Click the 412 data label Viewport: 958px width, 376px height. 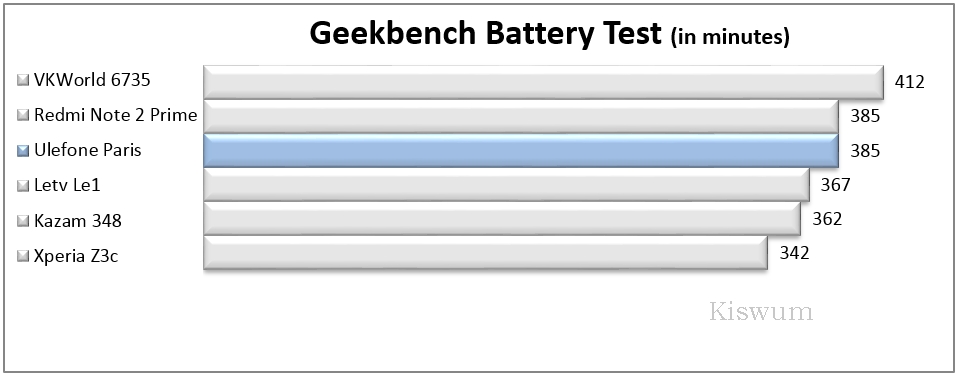pyautogui.click(x=910, y=82)
